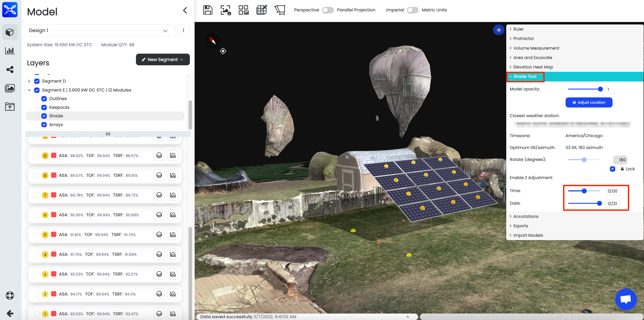The width and height of the screenshot is (644, 320).
Task: Expand the Segment D tree node
Action: [29, 81]
